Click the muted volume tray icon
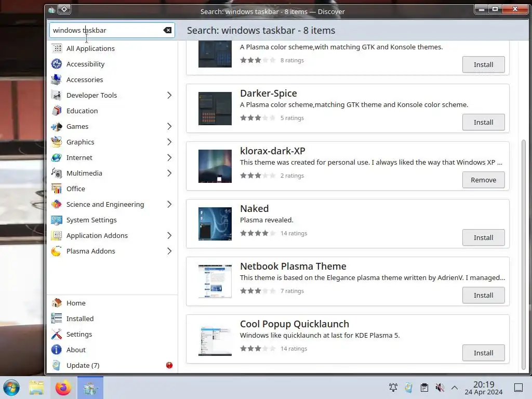Screen dimensions: 532x399 pos(440,388)
